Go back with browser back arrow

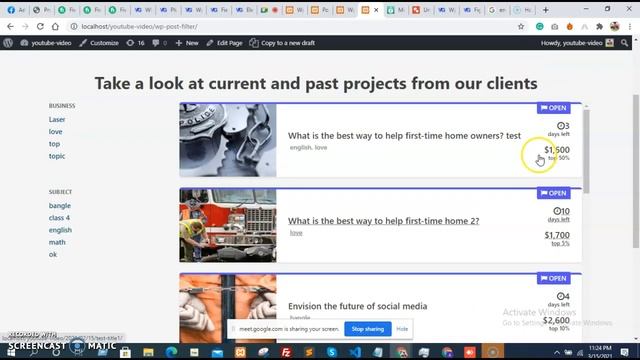[x=10, y=27]
